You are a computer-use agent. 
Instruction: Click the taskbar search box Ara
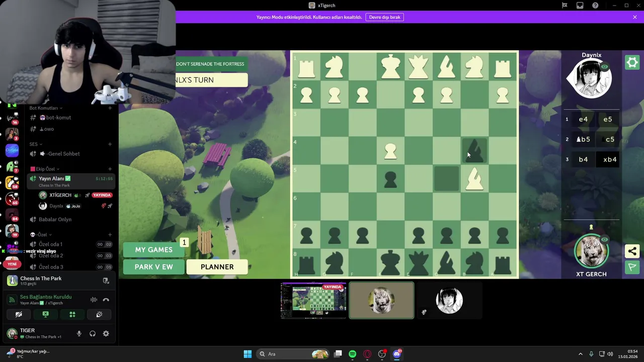(294, 354)
